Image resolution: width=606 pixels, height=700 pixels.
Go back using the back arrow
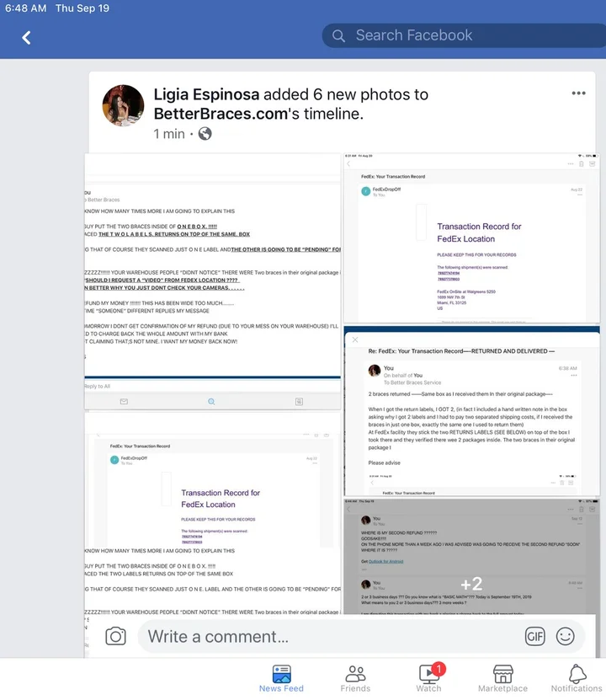coord(27,38)
